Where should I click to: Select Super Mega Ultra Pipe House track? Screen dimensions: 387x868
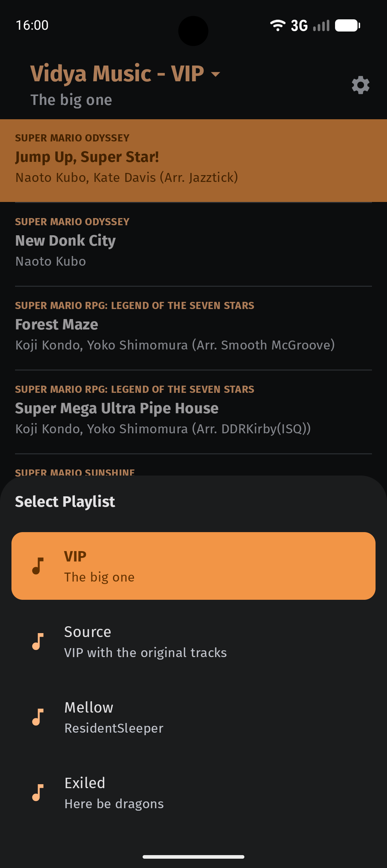point(193,412)
